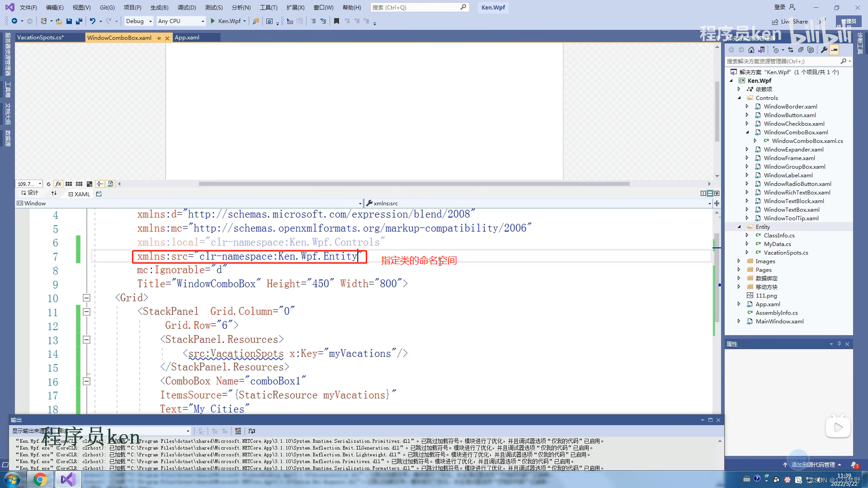Toggle snapping to snaplines button in designer
Screen dimensions: 868x488
pyautogui.click(x=100, y=184)
